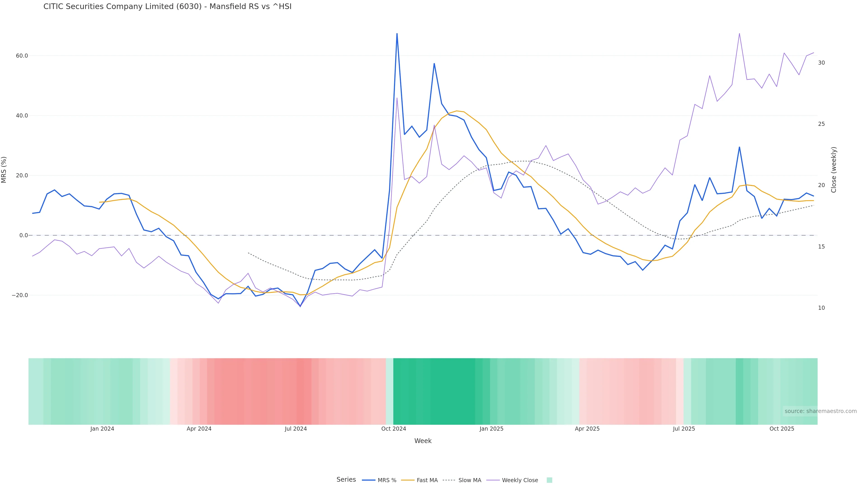Click the Apr 2024 x-axis label
Screen dimensions: 868x488
tap(199, 429)
